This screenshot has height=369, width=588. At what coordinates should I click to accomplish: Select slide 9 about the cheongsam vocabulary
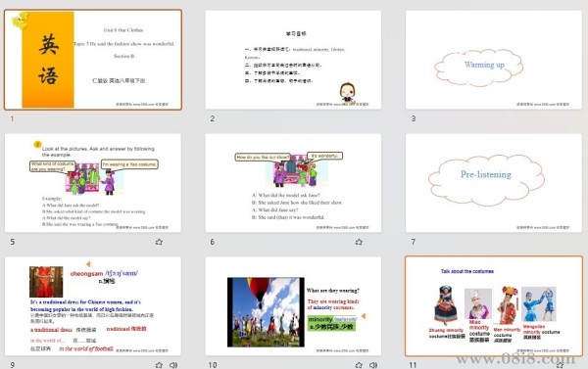[93, 306]
